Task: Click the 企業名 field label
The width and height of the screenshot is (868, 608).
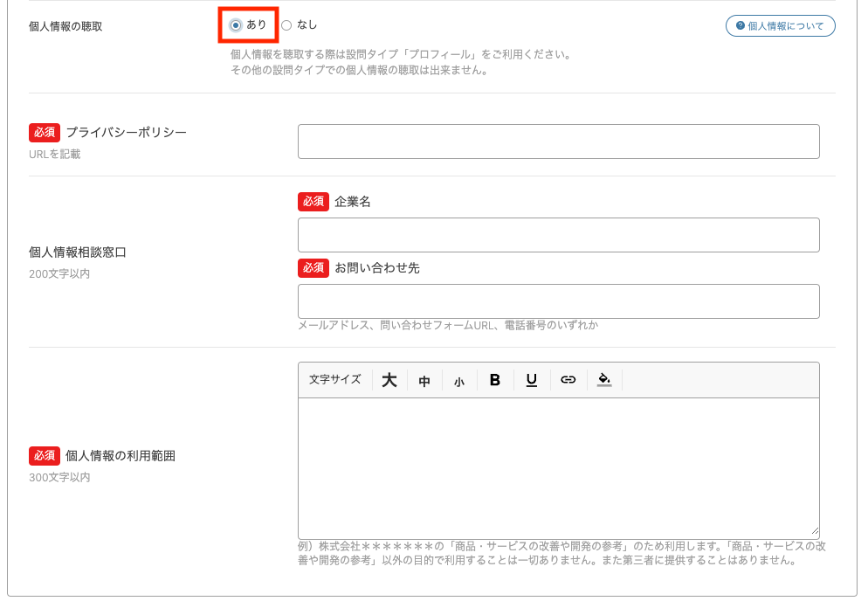Action: tap(353, 202)
